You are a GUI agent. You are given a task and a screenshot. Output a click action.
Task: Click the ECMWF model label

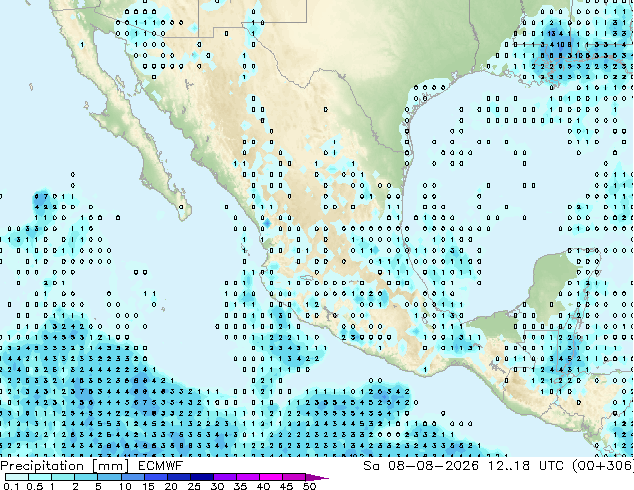click(x=161, y=466)
